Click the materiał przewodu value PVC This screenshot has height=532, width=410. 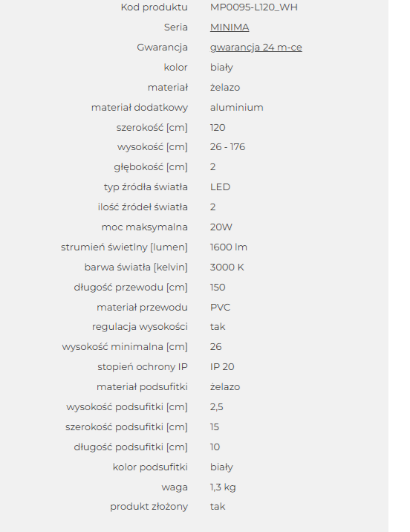[x=220, y=307]
